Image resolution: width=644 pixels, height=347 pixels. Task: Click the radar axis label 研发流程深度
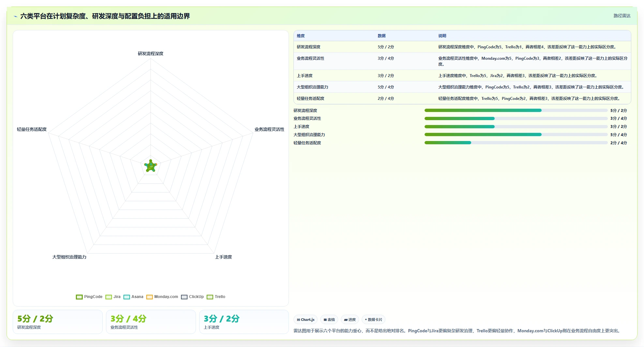[151, 54]
